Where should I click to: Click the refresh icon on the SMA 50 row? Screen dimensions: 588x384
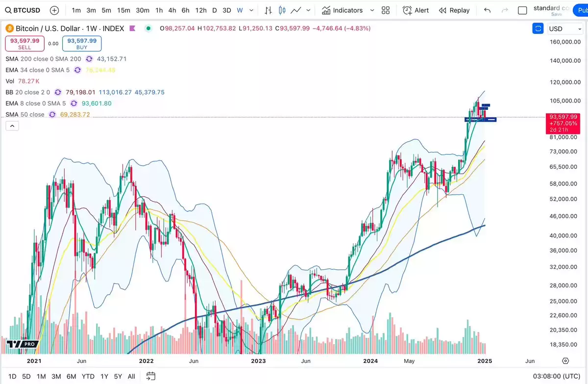pos(52,115)
